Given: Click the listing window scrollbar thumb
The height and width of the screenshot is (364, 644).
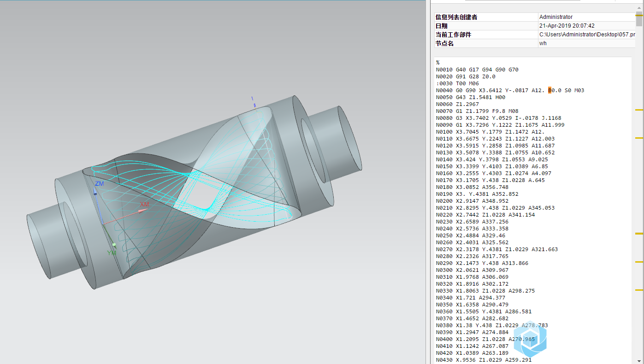Looking at the screenshot, I should tap(639, 20).
